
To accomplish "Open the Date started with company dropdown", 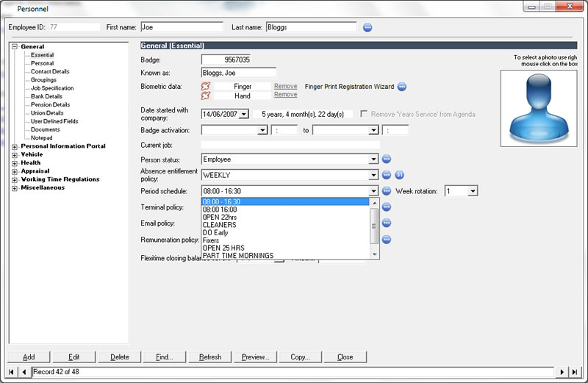I will point(244,114).
